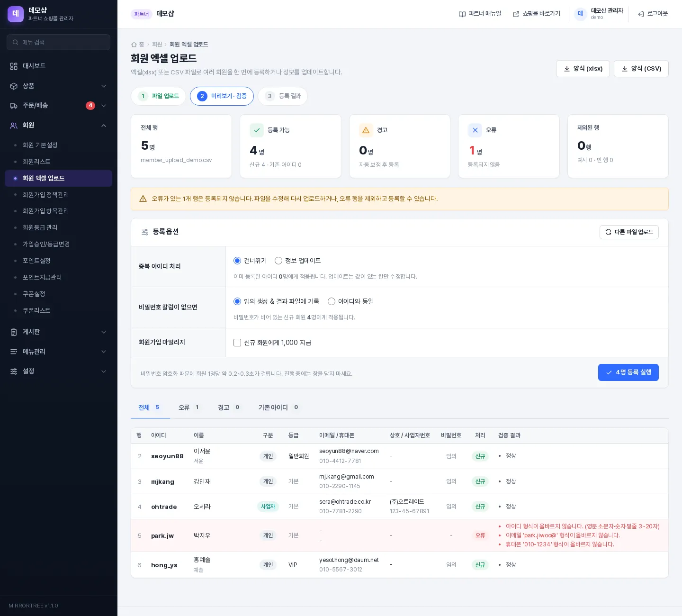
Task: Enable 신규 회원에게 1,000 지급 checkbox
Action: coord(237,343)
